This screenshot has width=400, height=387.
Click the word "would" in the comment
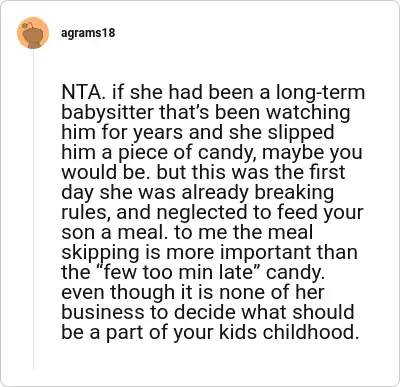tap(86, 172)
